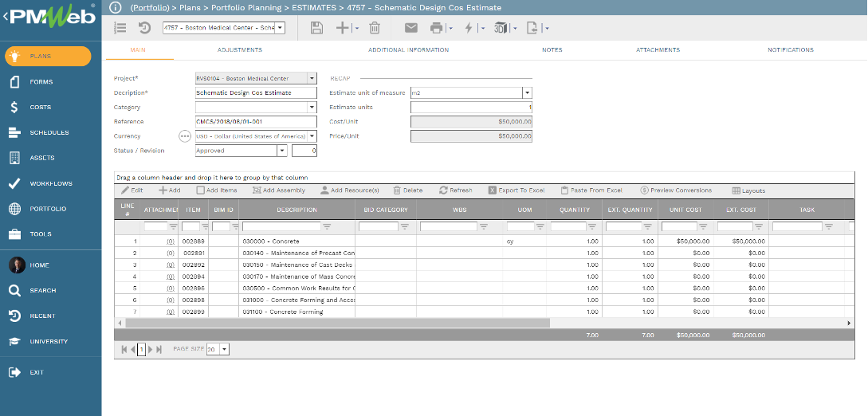Click Export To Excel button
Viewport: 868px width, 416px height.
[x=516, y=190]
